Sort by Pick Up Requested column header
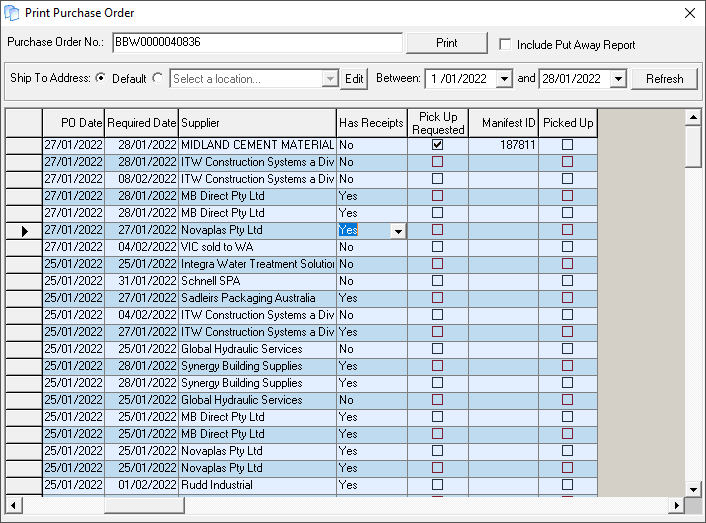This screenshot has width=706, height=523. click(x=438, y=123)
